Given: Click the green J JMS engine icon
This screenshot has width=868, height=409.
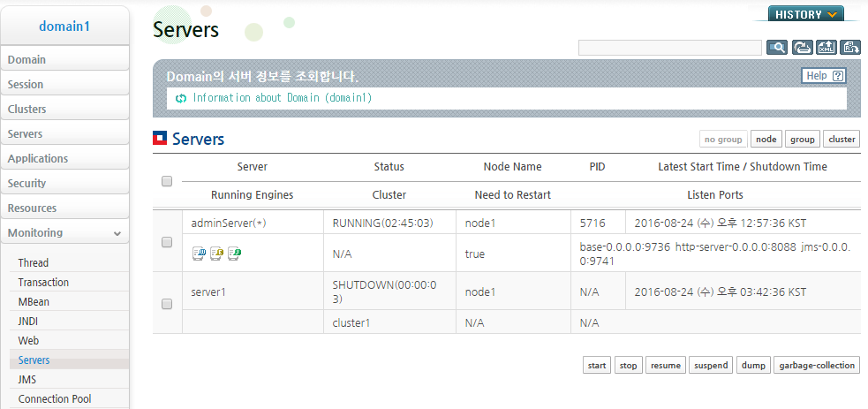Looking at the screenshot, I should tap(234, 254).
